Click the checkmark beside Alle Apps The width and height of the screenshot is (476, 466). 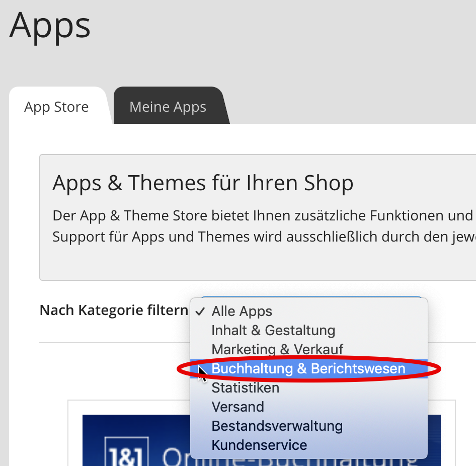tap(200, 312)
